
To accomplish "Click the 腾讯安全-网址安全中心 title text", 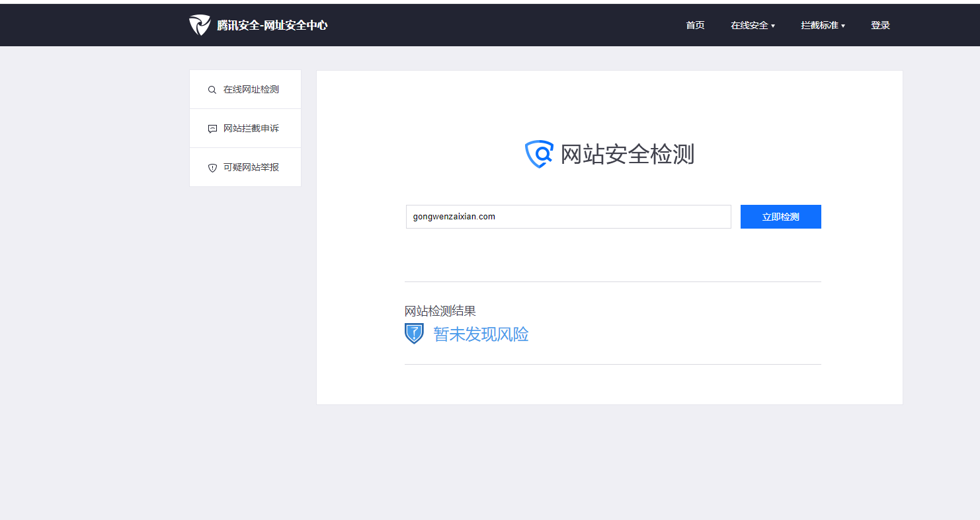I will 272,25.
